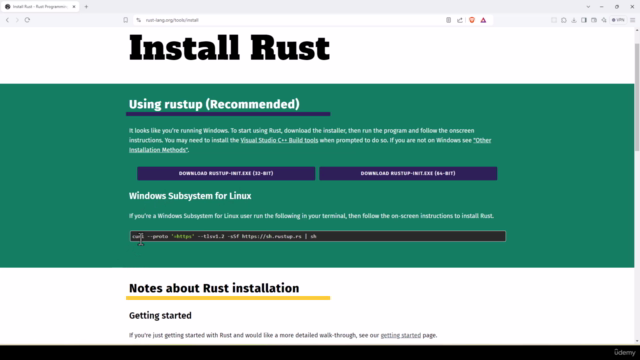This screenshot has height=360, width=640.
Task: Select the Install Rust browser tab
Action: pyautogui.click(x=40, y=7)
